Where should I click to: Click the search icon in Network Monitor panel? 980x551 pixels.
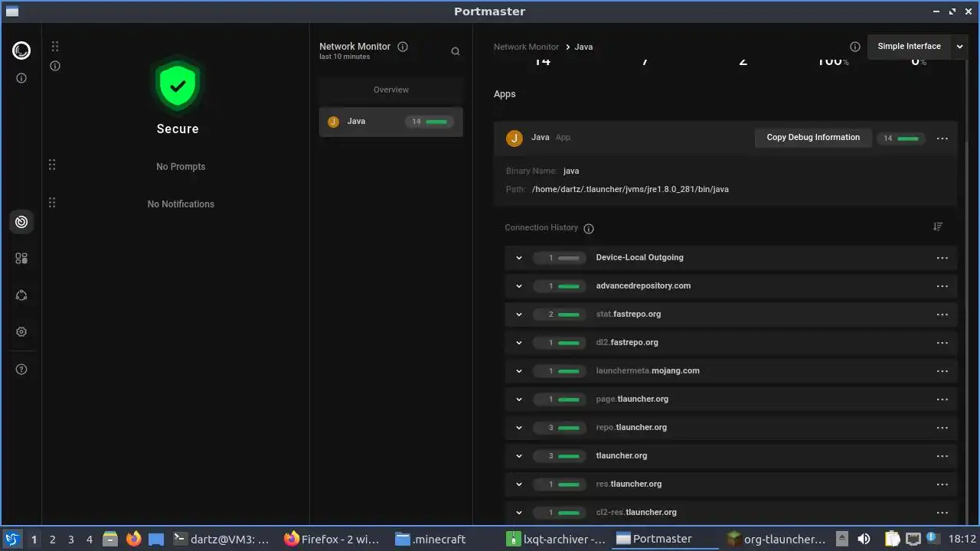pos(456,51)
